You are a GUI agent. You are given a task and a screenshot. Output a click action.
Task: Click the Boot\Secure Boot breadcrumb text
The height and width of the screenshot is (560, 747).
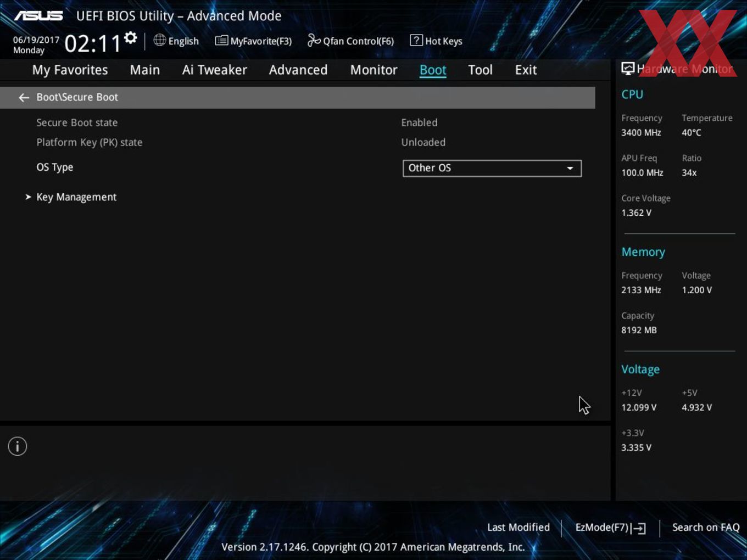(77, 97)
